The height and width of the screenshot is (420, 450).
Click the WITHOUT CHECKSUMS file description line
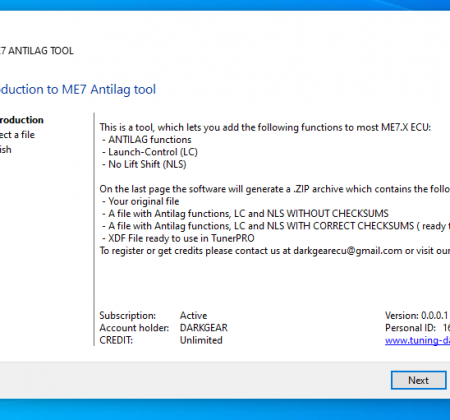click(x=245, y=214)
